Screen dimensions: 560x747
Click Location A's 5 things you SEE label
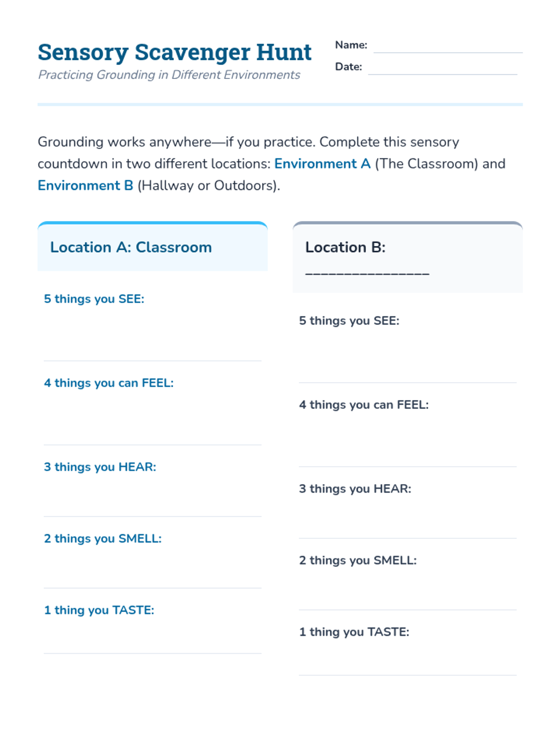tap(94, 299)
